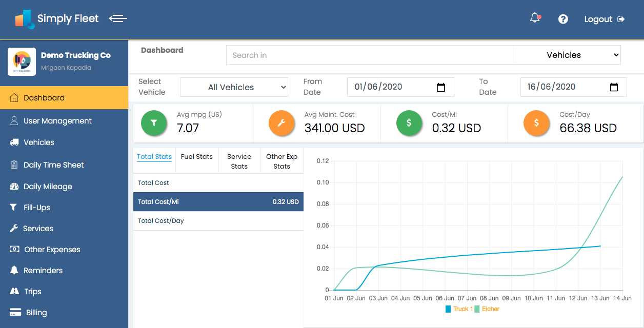This screenshot has height=328, width=644.
Task: Open the From Date calendar picker
Action: (440, 87)
